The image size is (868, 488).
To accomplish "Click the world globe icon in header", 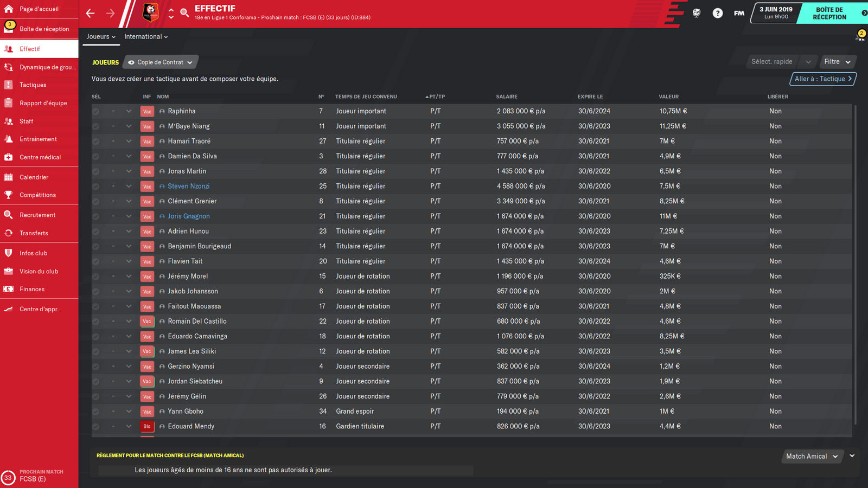I will click(697, 13).
